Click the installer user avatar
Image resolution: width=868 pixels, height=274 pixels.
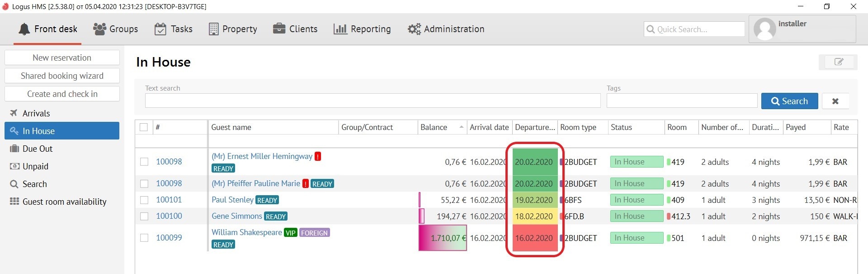click(764, 29)
